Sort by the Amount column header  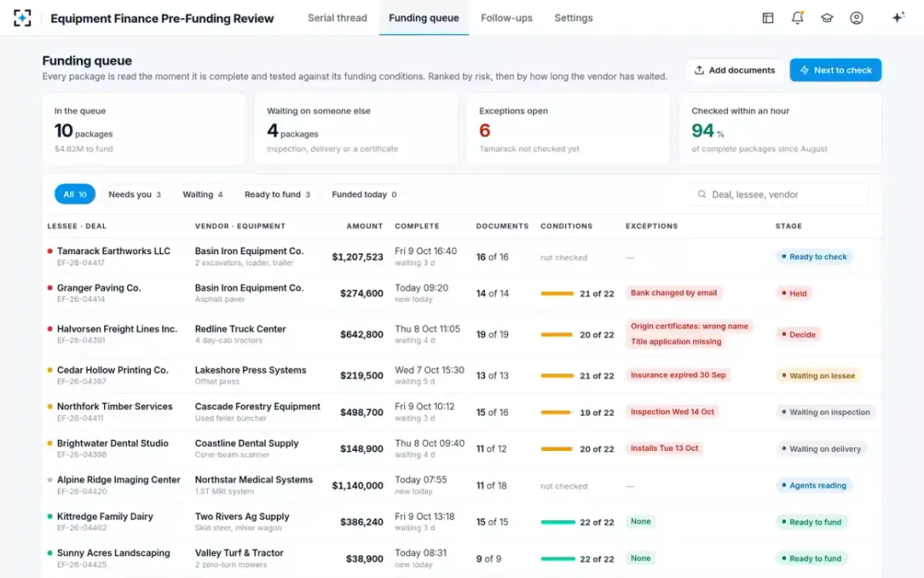coord(365,226)
